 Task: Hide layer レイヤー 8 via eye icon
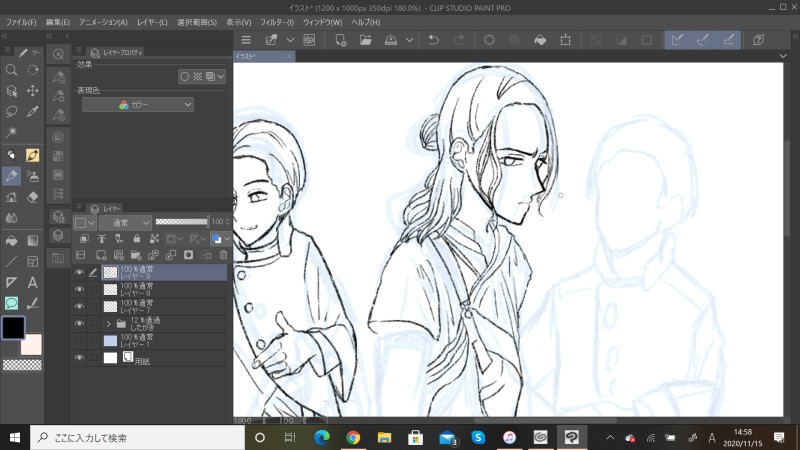click(x=79, y=289)
